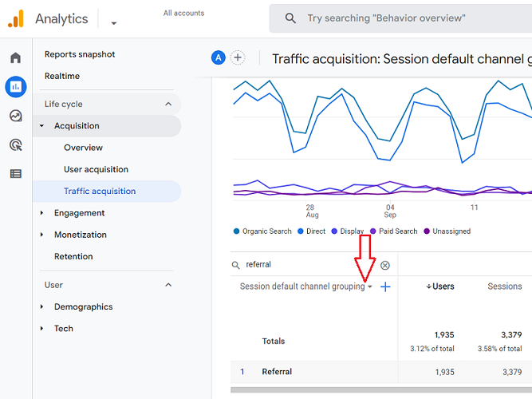532x399 pixels.
Task: Open Reports snapshot
Action: coord(80,54)
